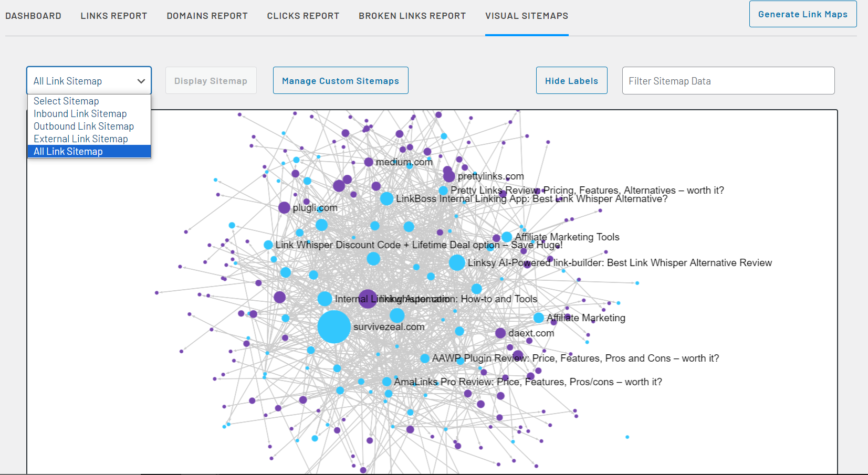Select the survivezeal.com node in the sitemap
Image resolution: width=868 pixels, height=475 pixels.
tap(334, 326)
